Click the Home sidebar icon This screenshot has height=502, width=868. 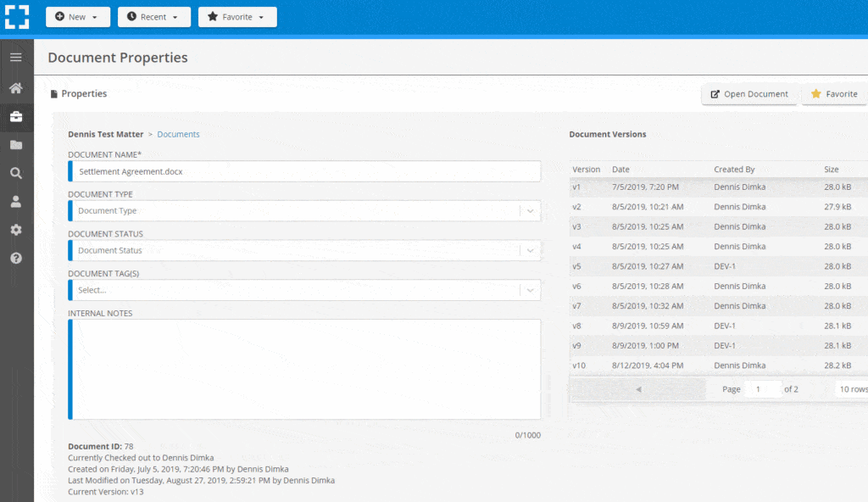point(15,87)
